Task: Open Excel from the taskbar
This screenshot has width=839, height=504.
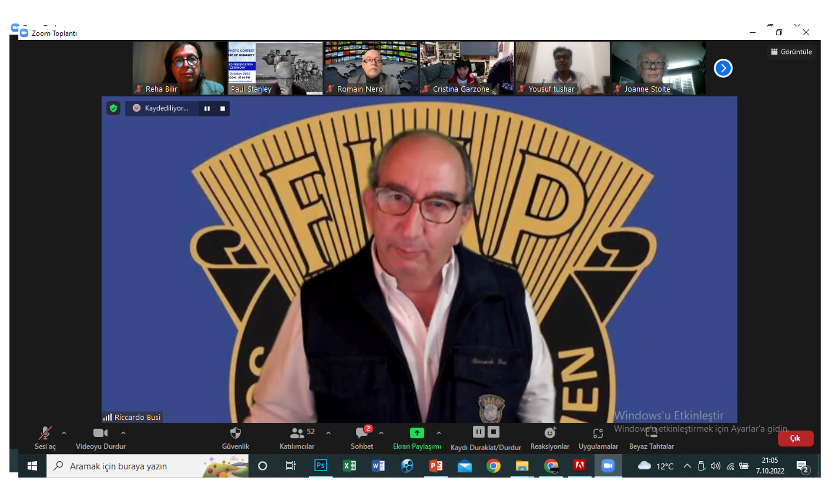Action: point(349,466)
